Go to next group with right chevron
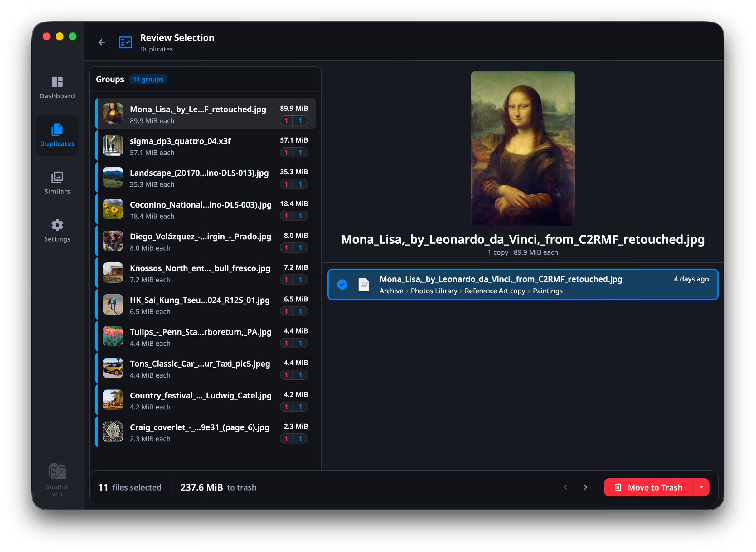756x552 pixels. click(585, 487)
